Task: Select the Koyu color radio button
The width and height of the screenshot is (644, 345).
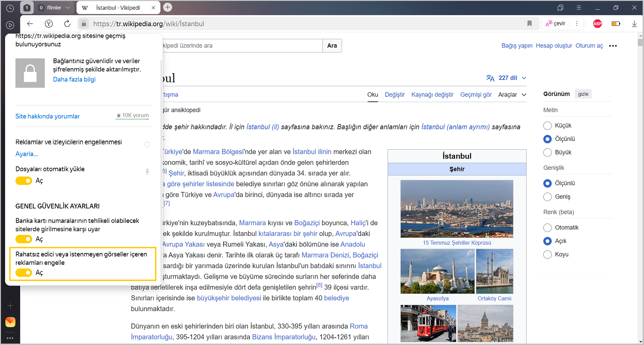Action: point(547,254)
